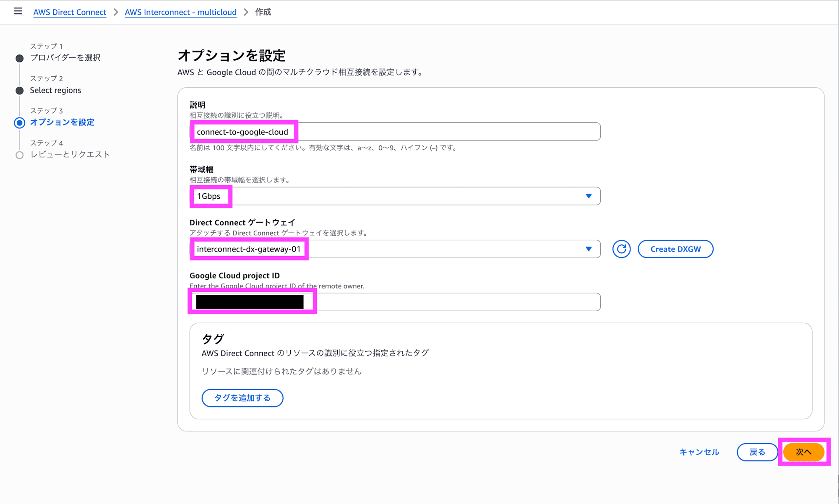The image size is (839, 504).
Task: Open AWS Interconnect - multicloud breadcrumb link
Action: pos(180,12)
